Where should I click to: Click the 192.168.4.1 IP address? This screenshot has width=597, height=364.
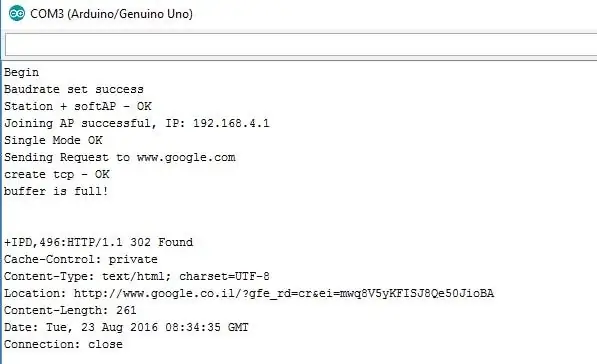pyautogui.click(x=231, y=123)
